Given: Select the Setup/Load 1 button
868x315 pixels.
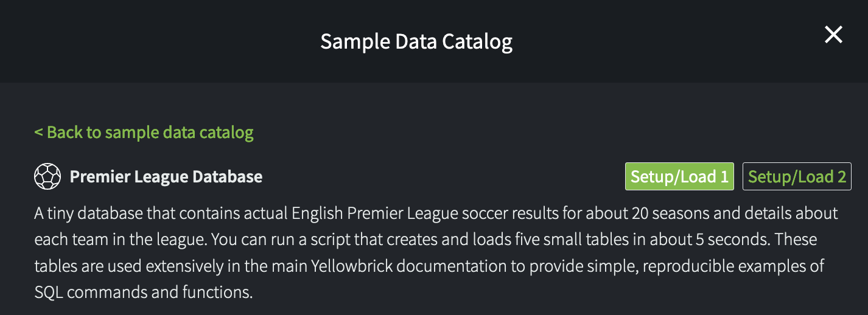Looking at the screenshot, I should 679,177.
